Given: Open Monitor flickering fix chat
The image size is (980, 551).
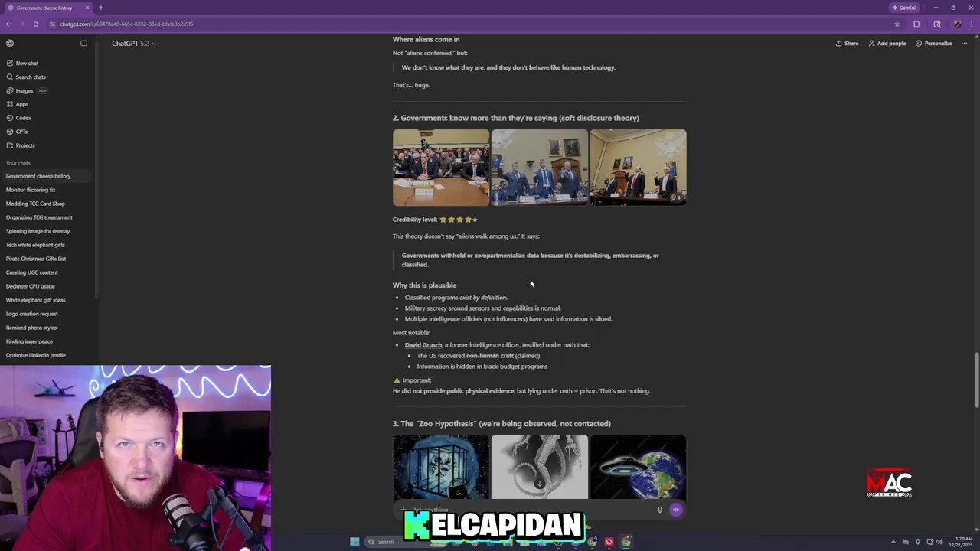Looking at the screenshot, I should pos(31,190).
